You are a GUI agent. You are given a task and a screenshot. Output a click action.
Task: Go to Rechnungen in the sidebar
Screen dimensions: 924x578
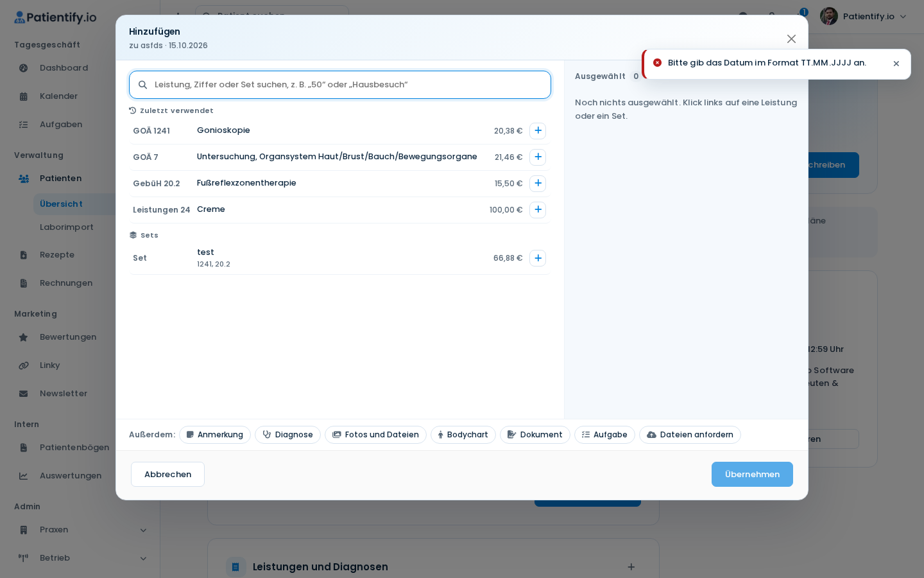(x=66, y=283)
